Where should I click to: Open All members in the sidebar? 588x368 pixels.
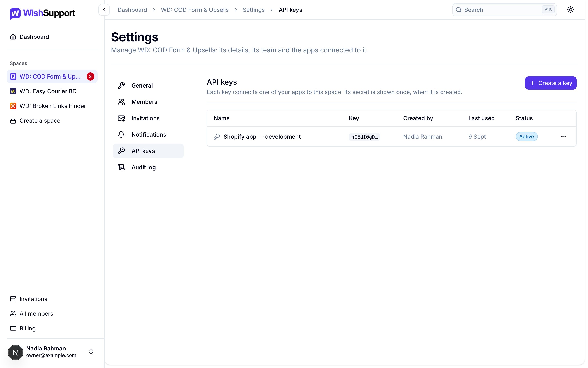point(52,313)
